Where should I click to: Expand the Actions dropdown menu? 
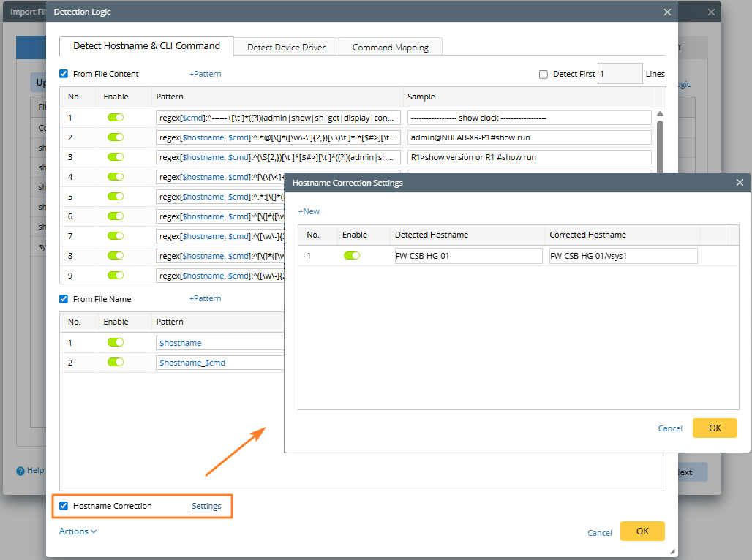point(78,531)
